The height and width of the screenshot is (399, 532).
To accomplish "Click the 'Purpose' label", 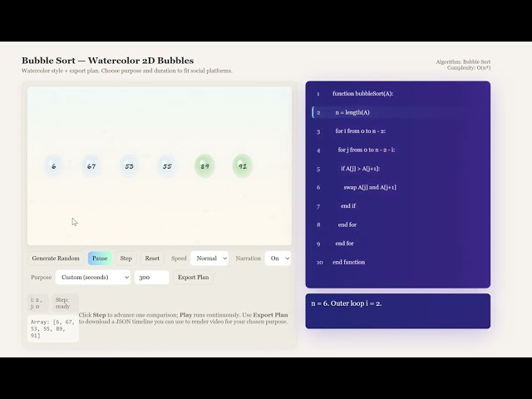I will coord(41,278).
